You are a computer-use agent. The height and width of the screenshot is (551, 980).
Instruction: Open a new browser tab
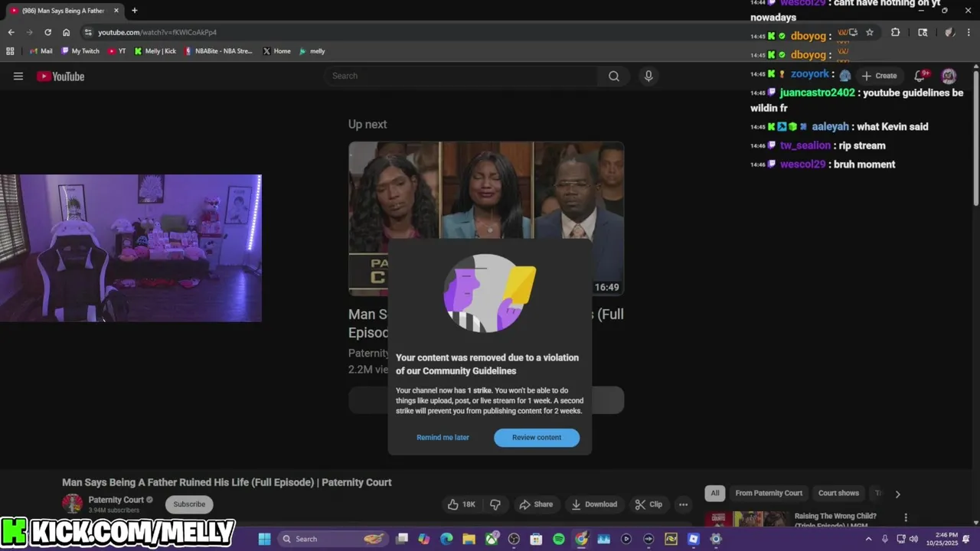click(135, 11)
